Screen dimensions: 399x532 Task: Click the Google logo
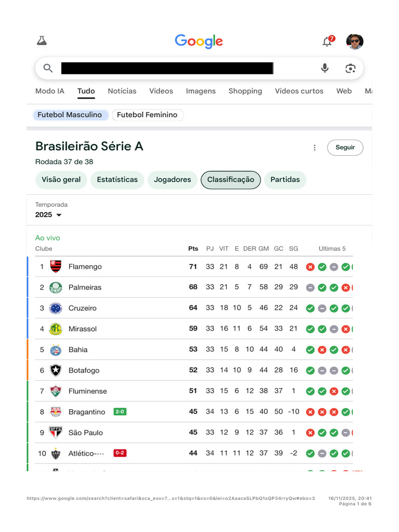[199, 41]
